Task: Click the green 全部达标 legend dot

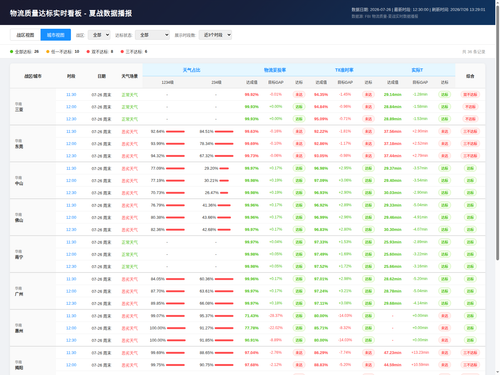Action: [12, 52]
